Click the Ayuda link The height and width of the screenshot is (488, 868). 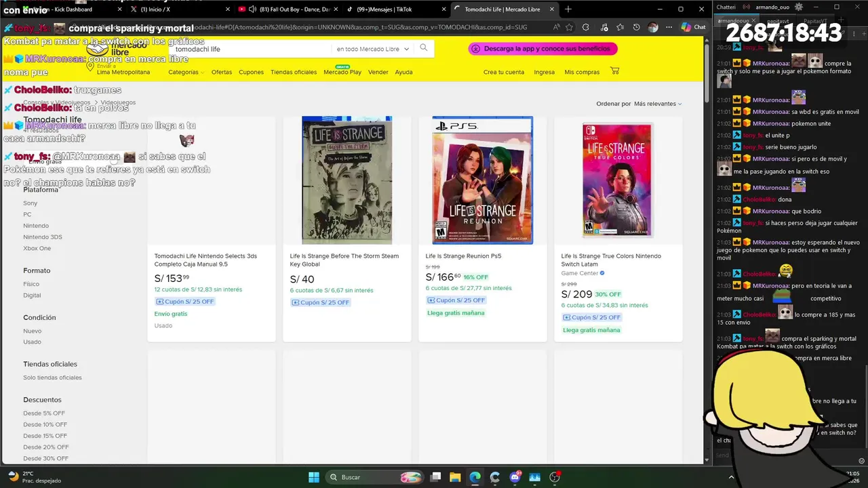403,72
